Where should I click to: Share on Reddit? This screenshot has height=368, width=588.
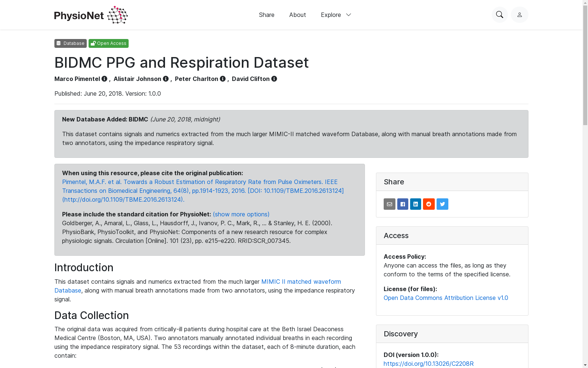[429, 204]
